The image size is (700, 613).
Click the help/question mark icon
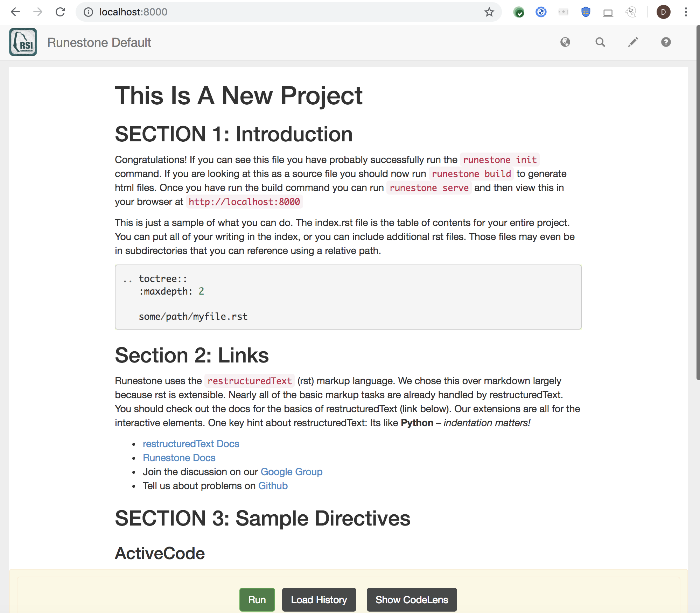tap(665, 42)
